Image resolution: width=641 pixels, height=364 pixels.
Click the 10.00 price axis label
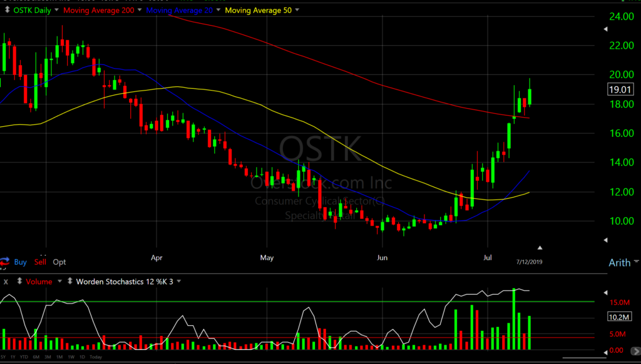pos(620,221)
